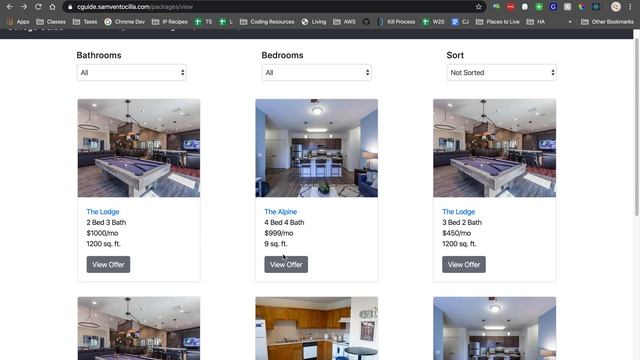The height and width of the screenshot is (360, 640).
Task: Click the Bathrooms filter heading
Action: 99,55
